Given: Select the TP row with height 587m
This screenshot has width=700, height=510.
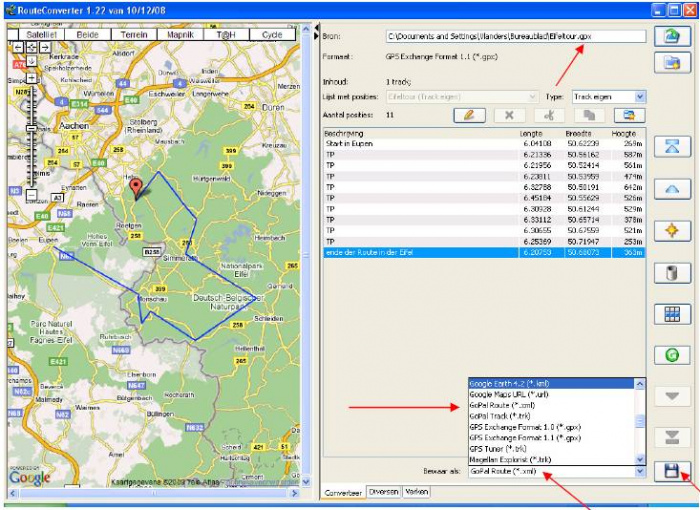Looking at the screenshot, I should tap(484, 155).
